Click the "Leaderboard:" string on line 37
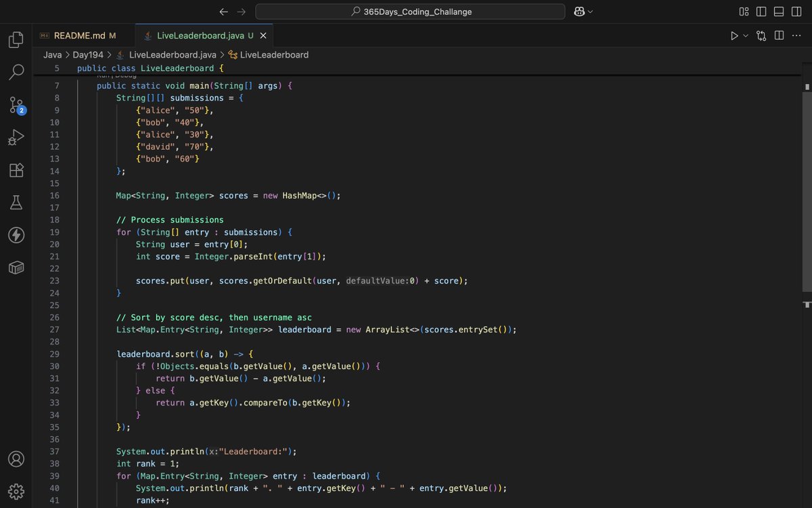 click(254, 452)
